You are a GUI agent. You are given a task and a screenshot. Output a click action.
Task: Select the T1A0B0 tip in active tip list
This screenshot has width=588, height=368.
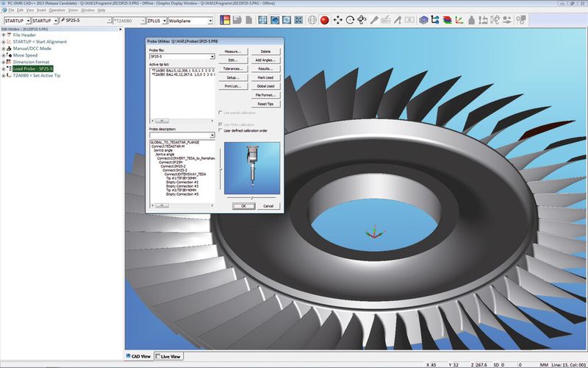(183, 70)
